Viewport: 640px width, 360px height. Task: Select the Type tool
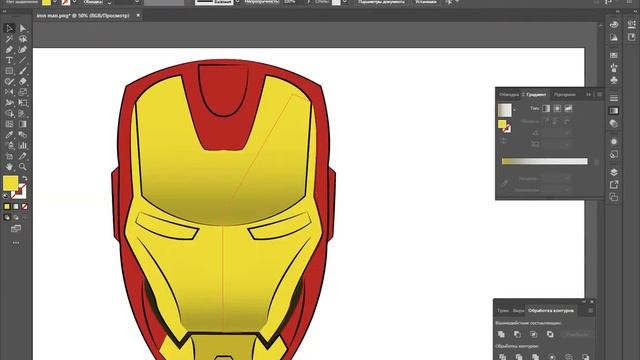pyautogui.click(x=9, y=60)
